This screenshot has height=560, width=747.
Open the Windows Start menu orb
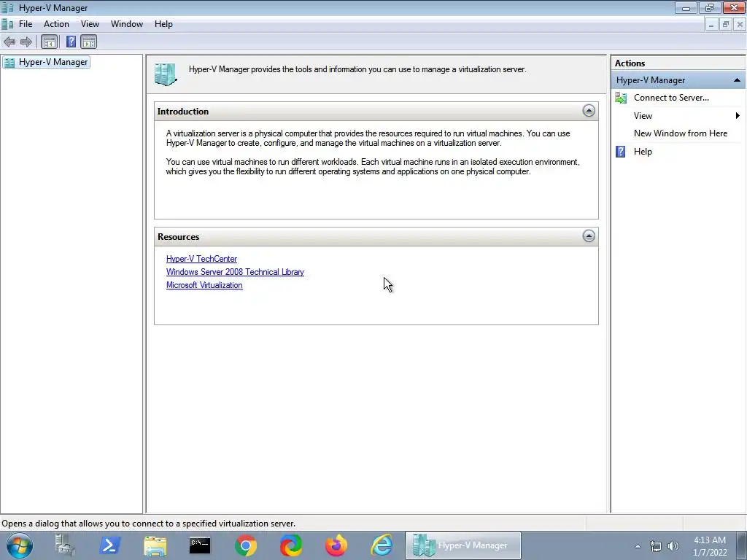point(20,545)
